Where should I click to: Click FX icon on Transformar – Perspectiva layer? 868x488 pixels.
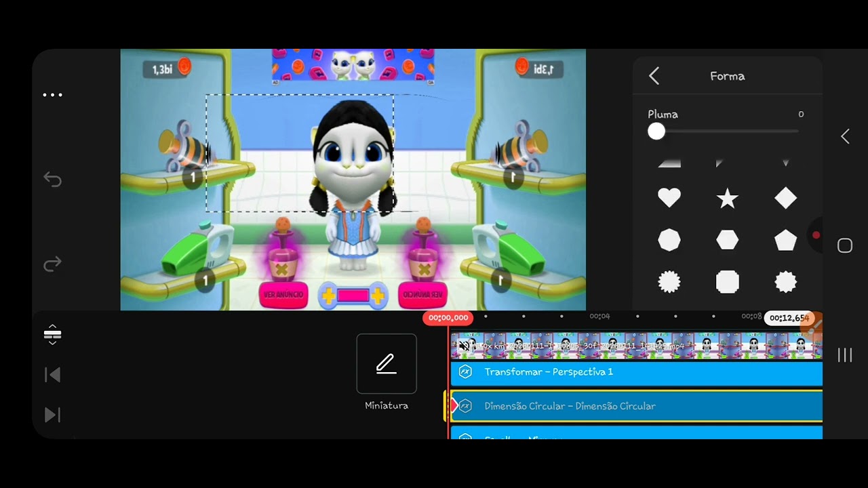tap(465, 371)
